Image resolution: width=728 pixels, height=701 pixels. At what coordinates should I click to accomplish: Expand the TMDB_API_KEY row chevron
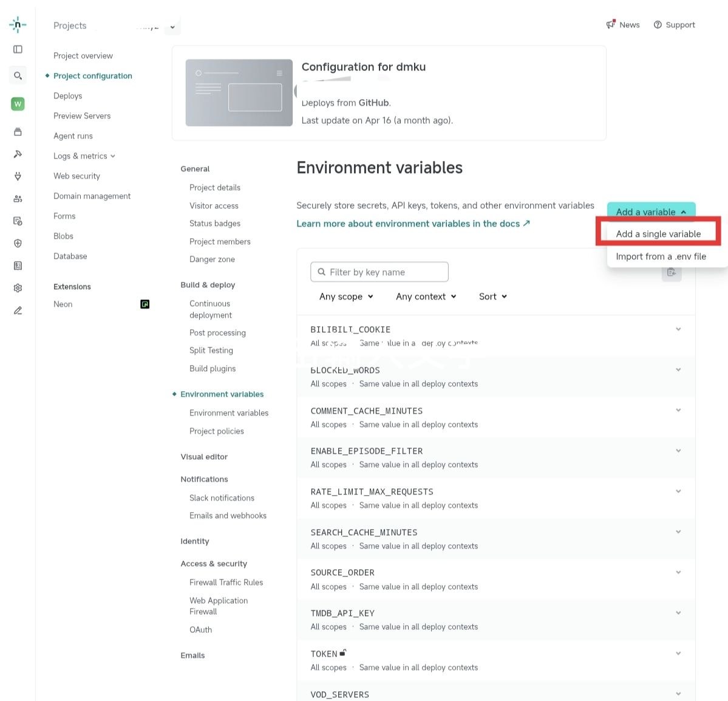(x=678, y=613)
